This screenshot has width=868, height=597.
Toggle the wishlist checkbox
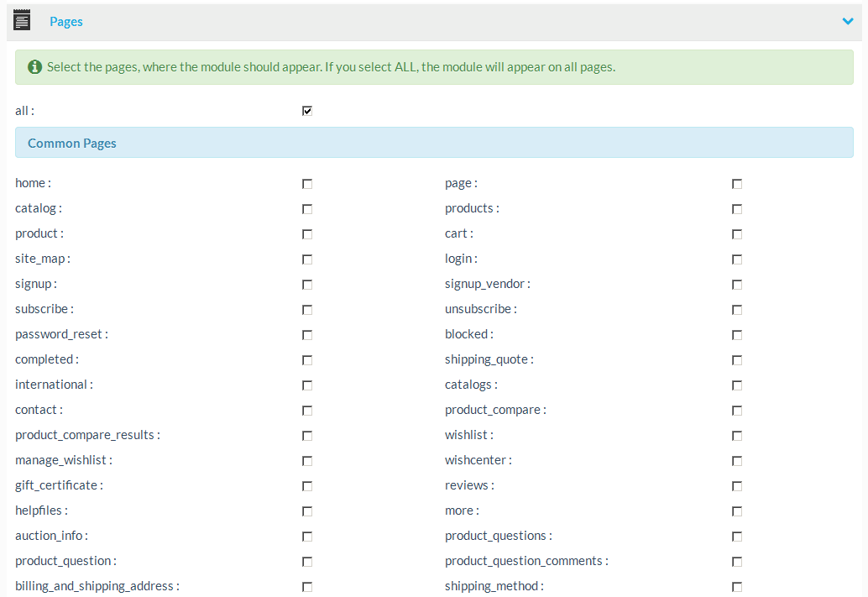click(737, 436)
